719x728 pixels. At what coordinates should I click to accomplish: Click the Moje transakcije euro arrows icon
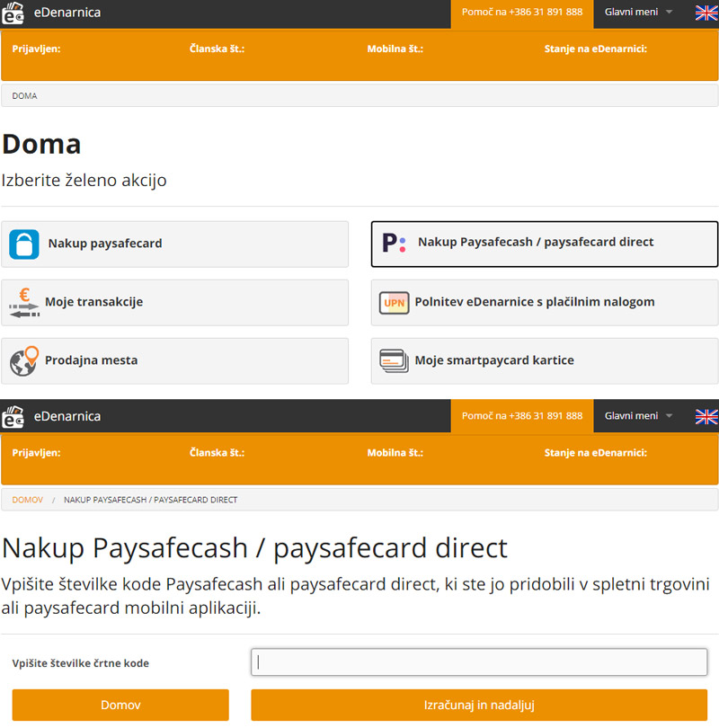[x=24, y=302]
